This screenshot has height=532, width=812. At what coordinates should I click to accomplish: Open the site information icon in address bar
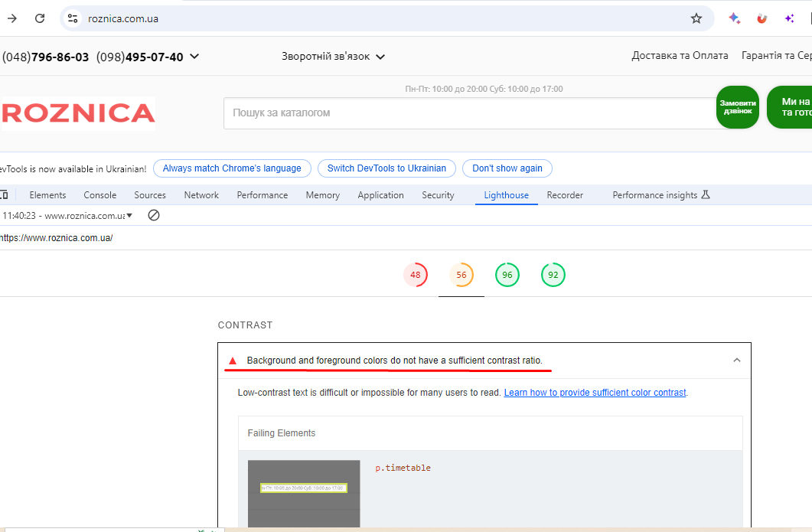click(73, 18)
